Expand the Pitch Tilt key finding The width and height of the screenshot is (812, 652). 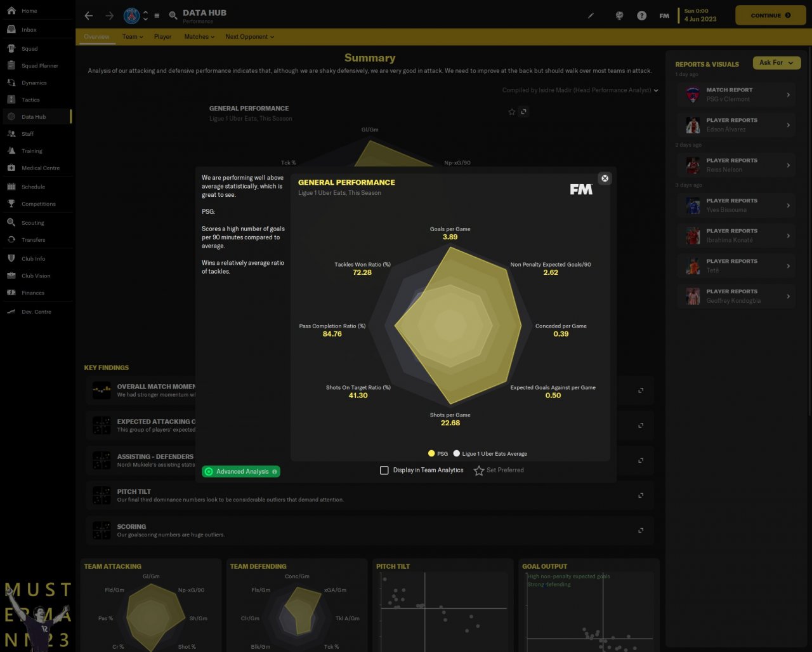click(x=641, y=495)
